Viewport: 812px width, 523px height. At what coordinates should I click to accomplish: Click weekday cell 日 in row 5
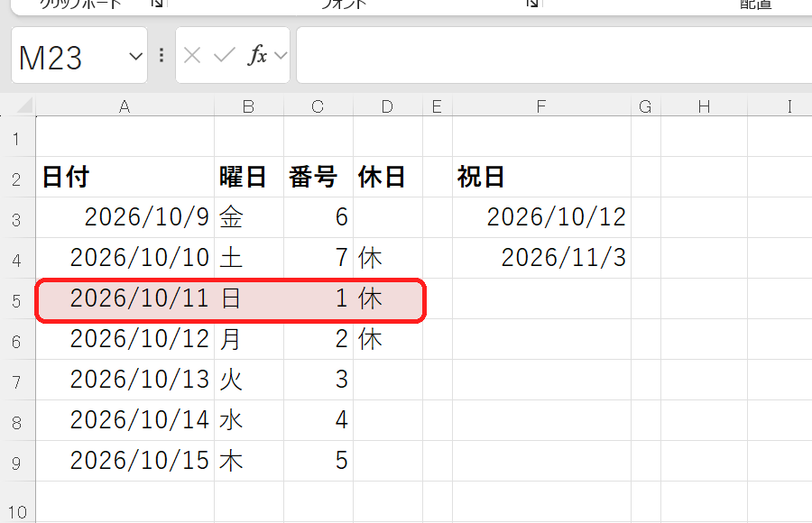(249, 298)
